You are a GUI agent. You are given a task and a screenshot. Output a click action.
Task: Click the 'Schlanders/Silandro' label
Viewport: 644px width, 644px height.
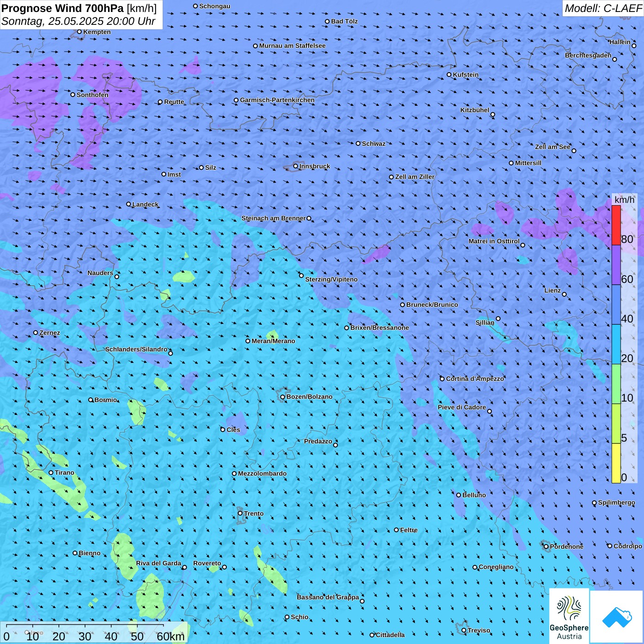tap(136, 349)
